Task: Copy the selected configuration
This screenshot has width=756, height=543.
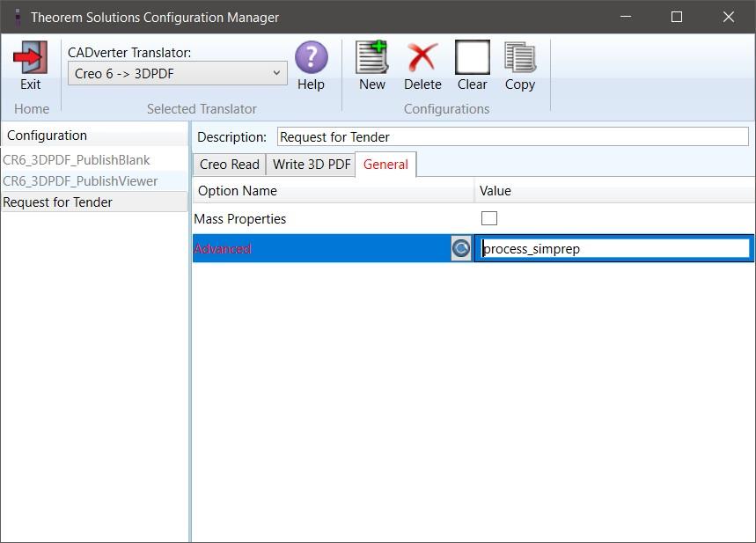Action: [520, 57]
